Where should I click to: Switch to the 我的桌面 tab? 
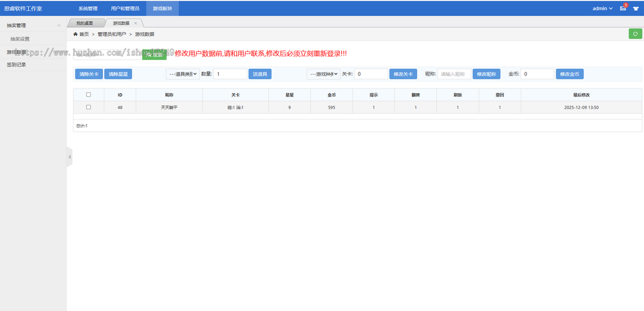point(85,23)
